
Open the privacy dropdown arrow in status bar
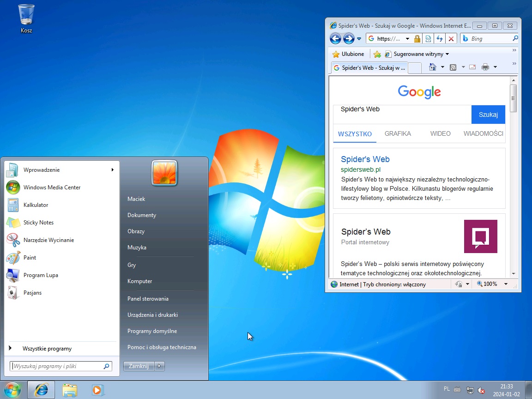467,284
